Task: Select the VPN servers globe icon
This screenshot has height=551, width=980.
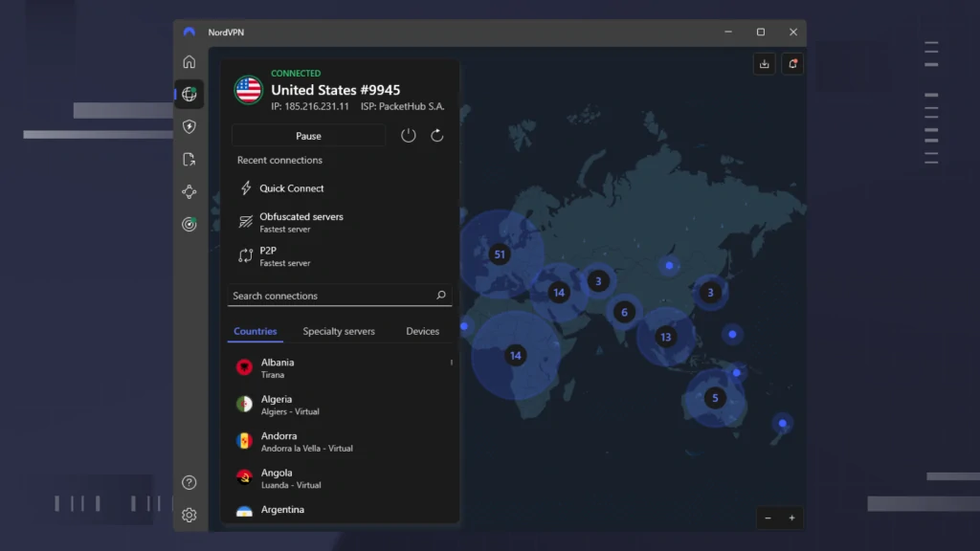Action: [189, 94]
